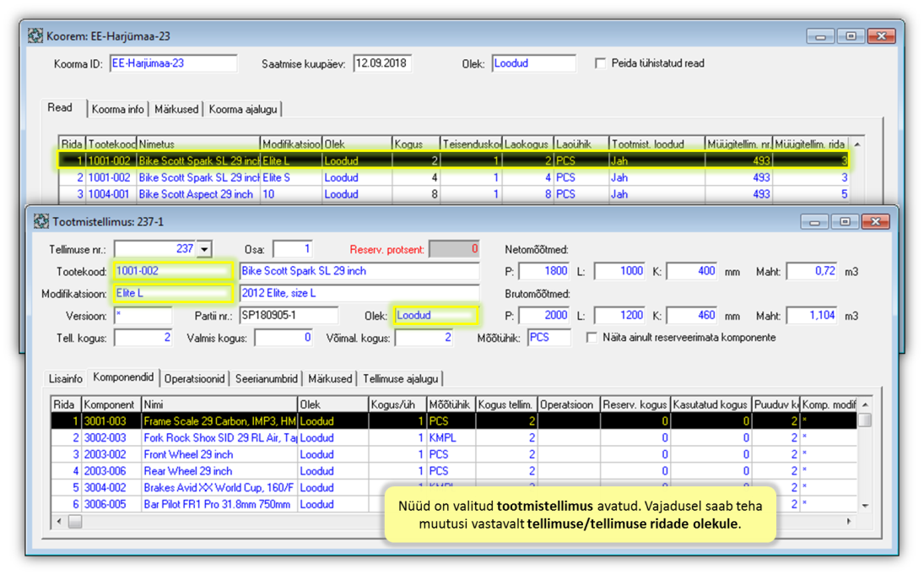Screen dimensions: 924x575
Task: Click the Netomõõtmed P field with 1800
Action: click(x=544, y=271)
